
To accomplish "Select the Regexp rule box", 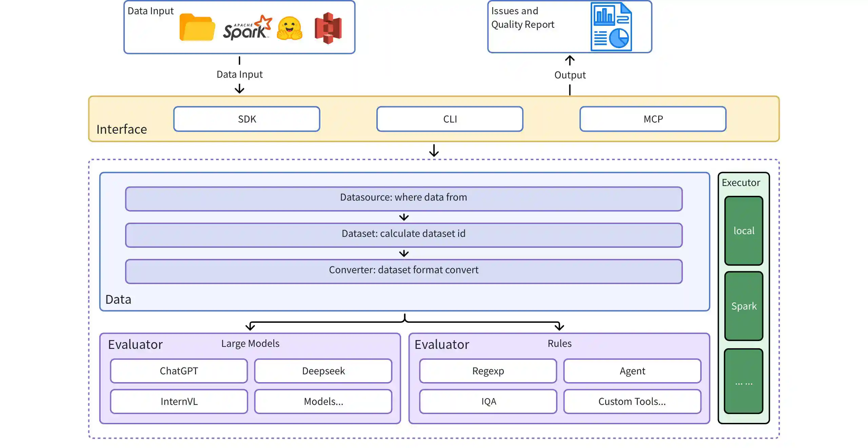I will pos(488,371).
